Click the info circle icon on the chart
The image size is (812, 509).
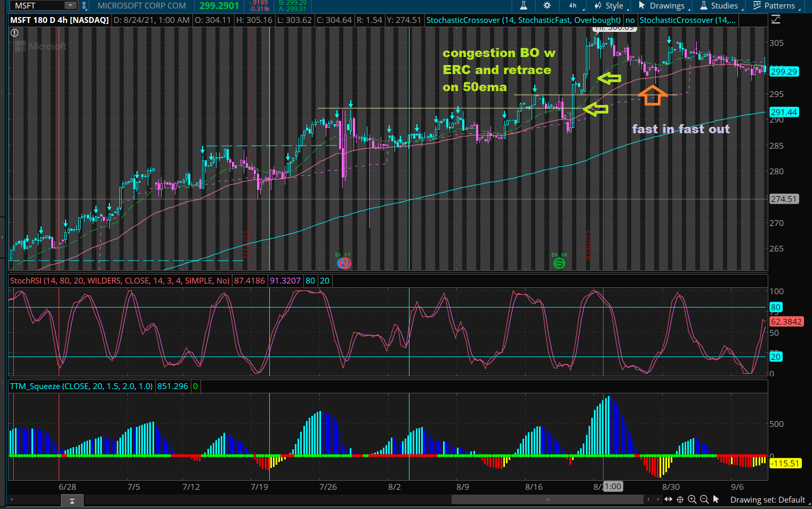tap(14, 33)
